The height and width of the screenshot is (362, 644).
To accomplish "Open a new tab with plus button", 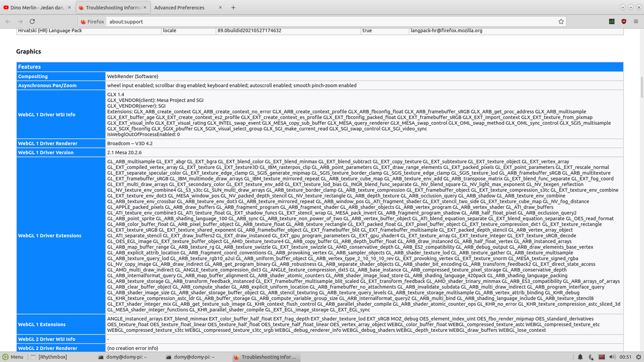I will point(233,8).
